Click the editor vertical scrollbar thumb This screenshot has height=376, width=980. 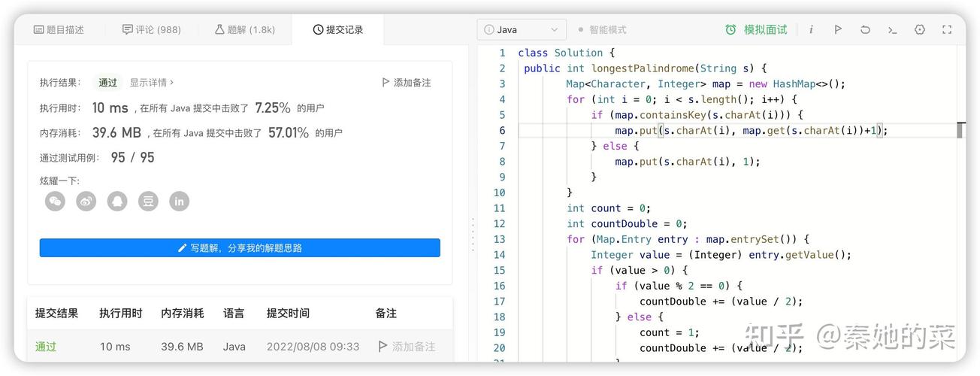960,130
